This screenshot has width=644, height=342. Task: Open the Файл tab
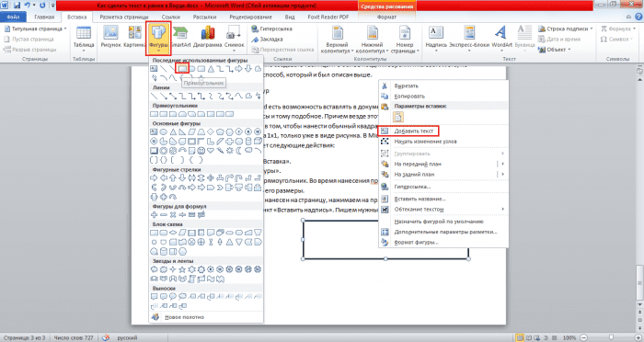[13, 17]
